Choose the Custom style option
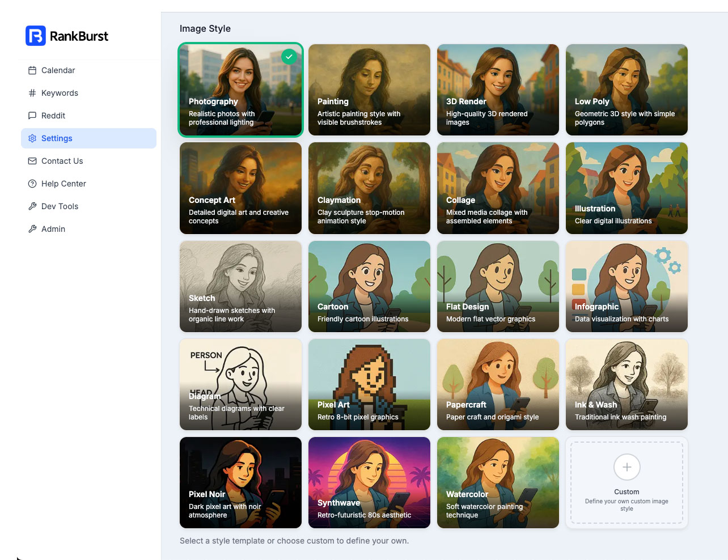The height and width of the screenshot is (560, 728). [627, 482]
